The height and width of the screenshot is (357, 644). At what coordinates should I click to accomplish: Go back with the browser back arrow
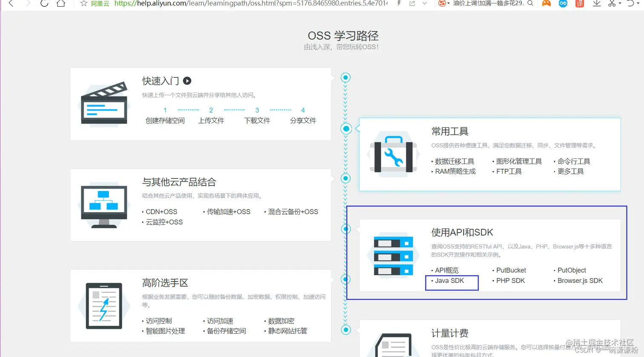pyautogui.click(x=11, y=3)
